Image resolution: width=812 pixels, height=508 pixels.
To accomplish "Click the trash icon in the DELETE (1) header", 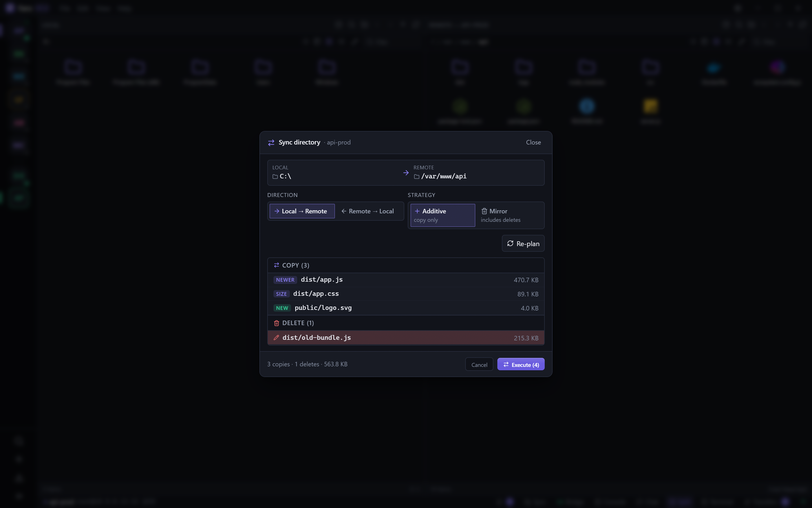I will 277,323.
